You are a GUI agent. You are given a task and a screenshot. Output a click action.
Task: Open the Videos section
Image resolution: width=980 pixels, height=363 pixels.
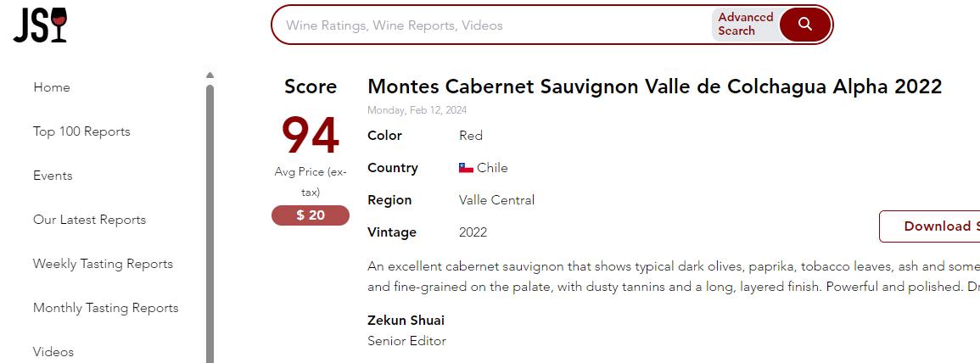[53, 352]
